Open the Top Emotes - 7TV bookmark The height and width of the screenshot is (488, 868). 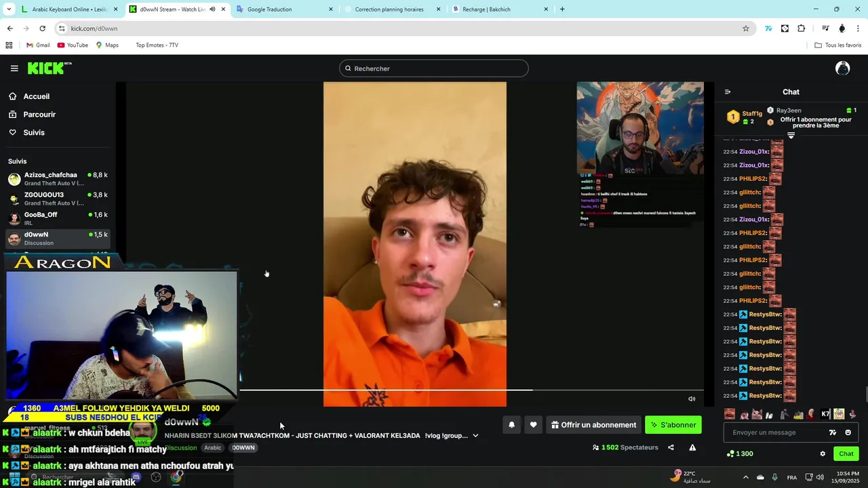[x=157, y=45]
